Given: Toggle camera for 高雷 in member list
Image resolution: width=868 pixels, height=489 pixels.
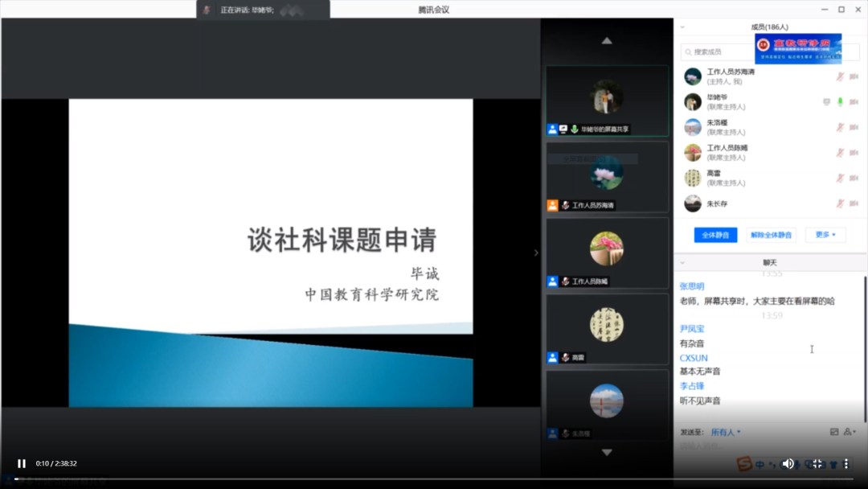Looking at the screenshot, I should pos(854,178).
